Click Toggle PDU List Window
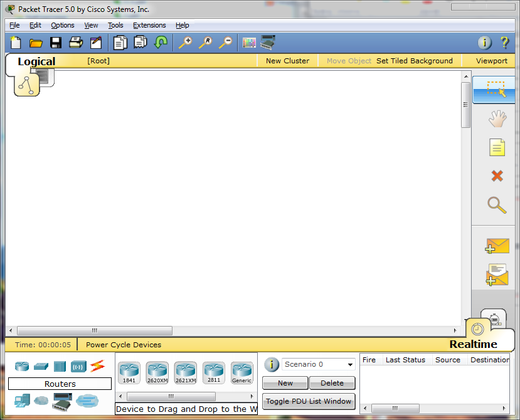The width and height of the screenshot is (520, 420). [309, 401]
